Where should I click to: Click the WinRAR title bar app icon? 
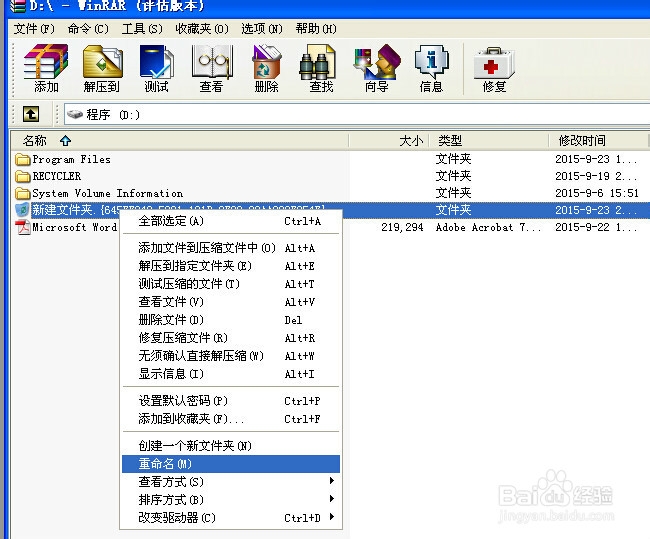[x=18, y=6]
